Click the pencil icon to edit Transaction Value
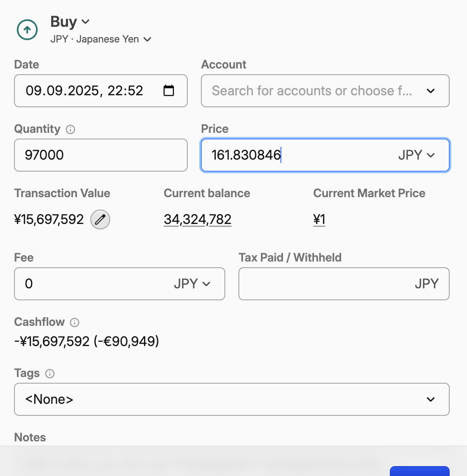This screenshot has height=476, width=467. (x=100, y=219)
